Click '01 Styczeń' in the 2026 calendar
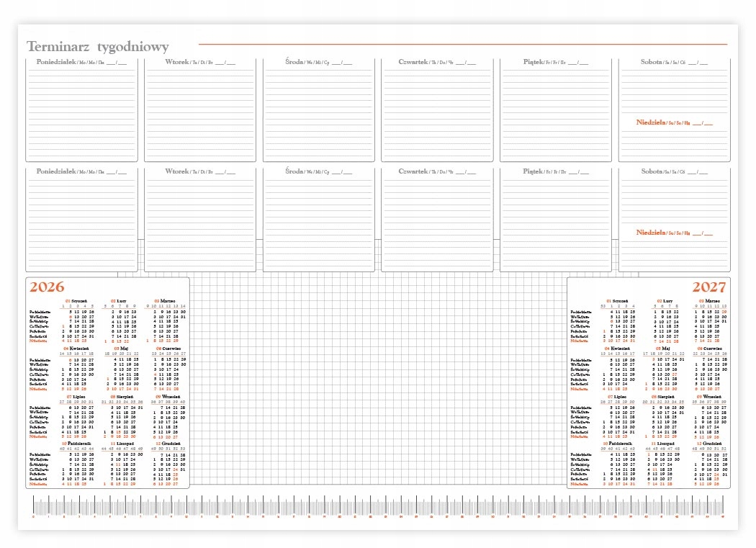Viewport: 756px width, 548px height. pyautogui.click(x=76, y=301)
